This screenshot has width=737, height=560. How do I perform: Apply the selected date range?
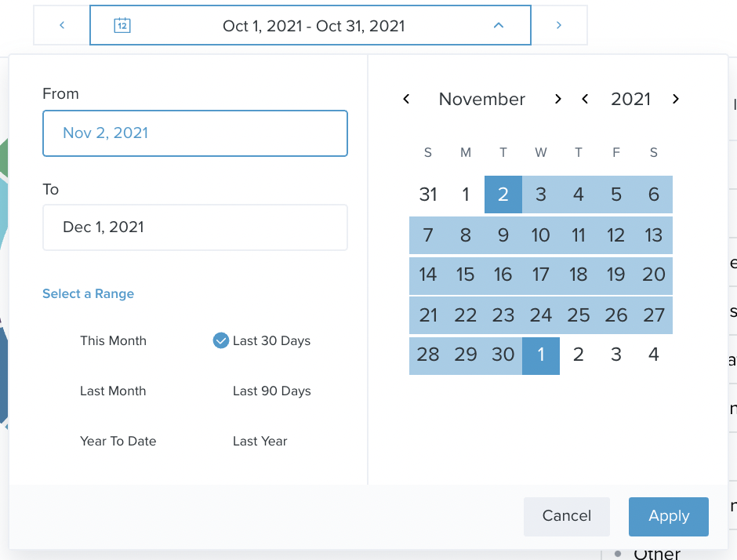point(668,516)
